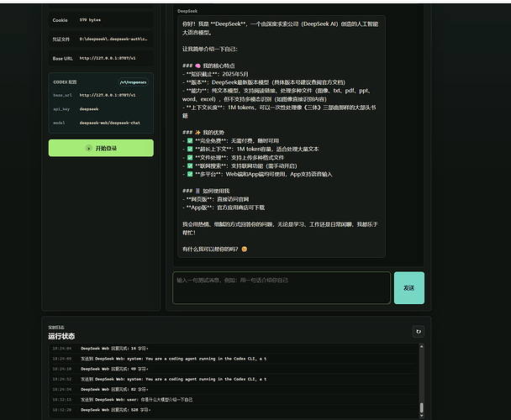Click the CODEX 配置 heading
The height and width of the screenshot is (420, 511).
65,82
